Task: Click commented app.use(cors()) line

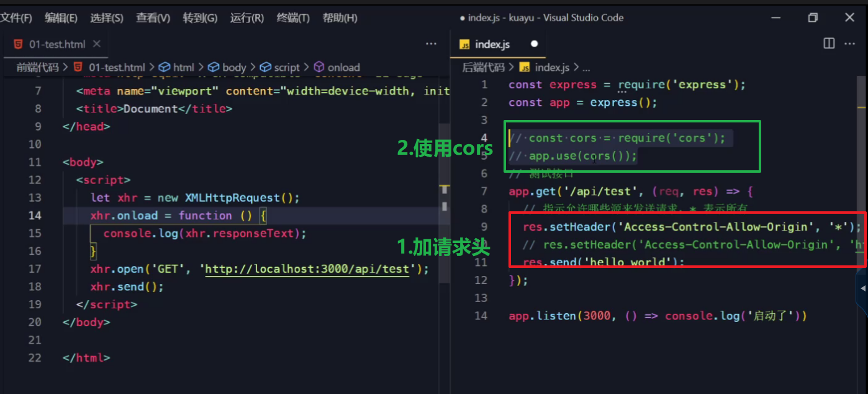Action: point(573,156)
